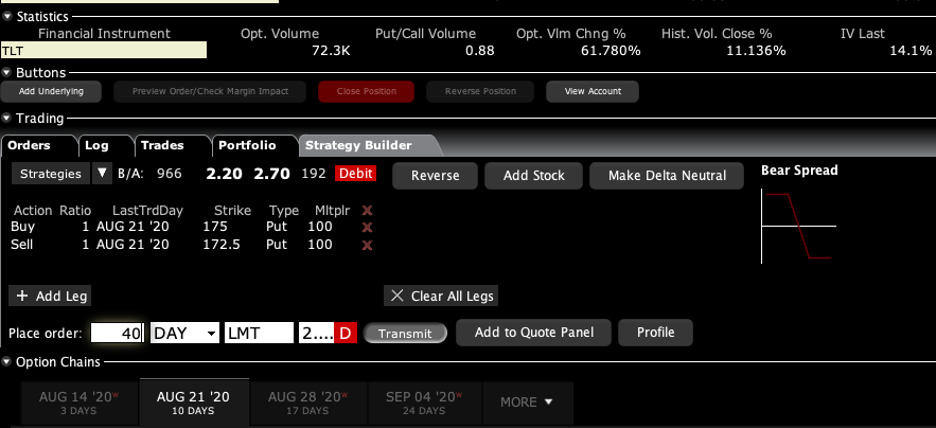Collapse the Trading section
Screen dimensions: 936x428
tap(8, 119)
